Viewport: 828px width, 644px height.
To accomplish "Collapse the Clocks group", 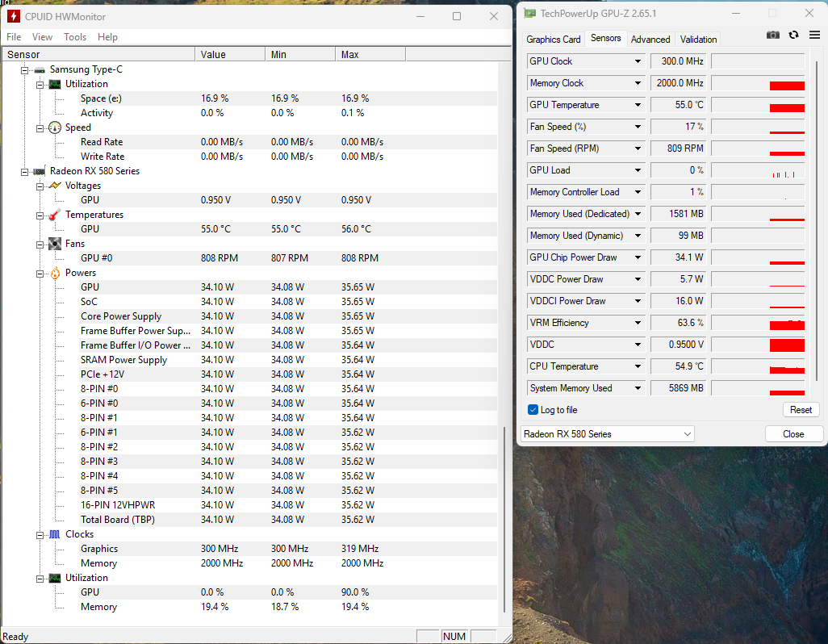I will pyautogui.click(x=40, y=535).
